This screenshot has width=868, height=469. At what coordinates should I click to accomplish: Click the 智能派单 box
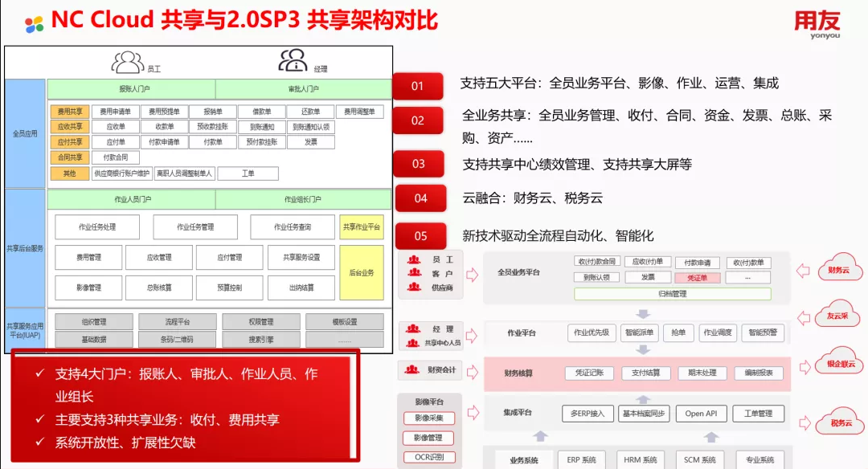pos(640,332)
